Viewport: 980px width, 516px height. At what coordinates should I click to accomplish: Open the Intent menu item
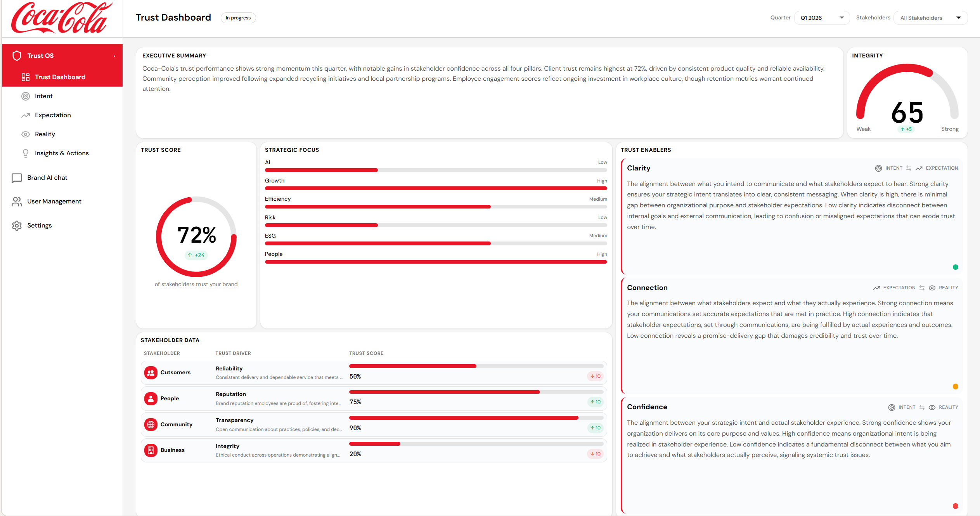tap(43, 96)
